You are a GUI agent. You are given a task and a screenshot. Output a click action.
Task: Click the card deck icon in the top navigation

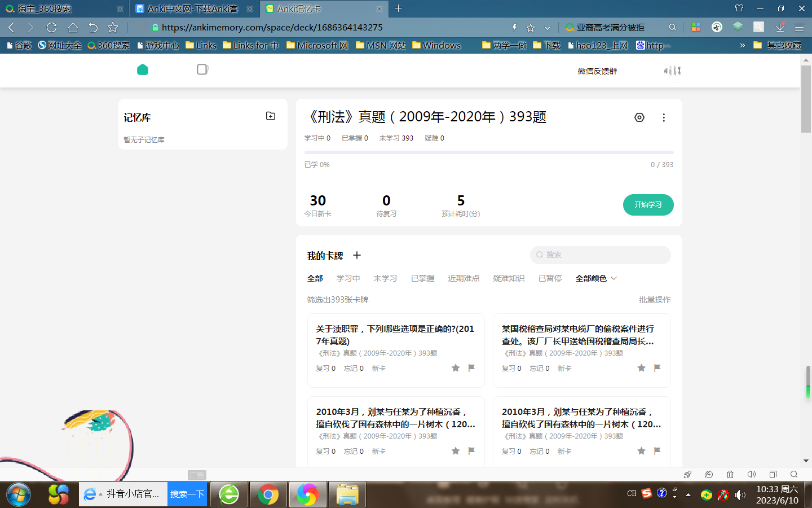tap(202, 69)
